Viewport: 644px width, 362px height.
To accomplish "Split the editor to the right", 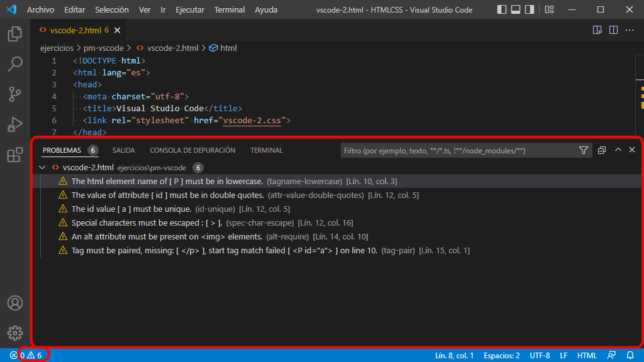I will 613,30.
